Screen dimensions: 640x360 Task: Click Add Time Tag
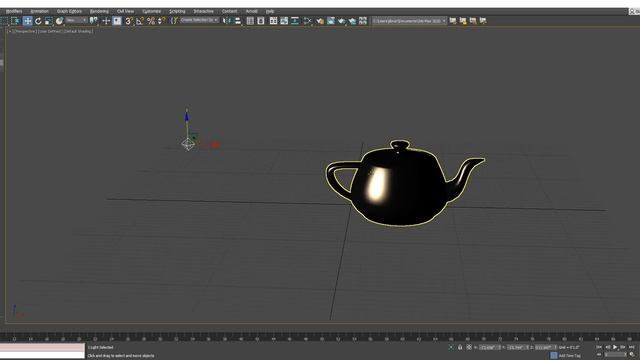[x=569, y=356]
